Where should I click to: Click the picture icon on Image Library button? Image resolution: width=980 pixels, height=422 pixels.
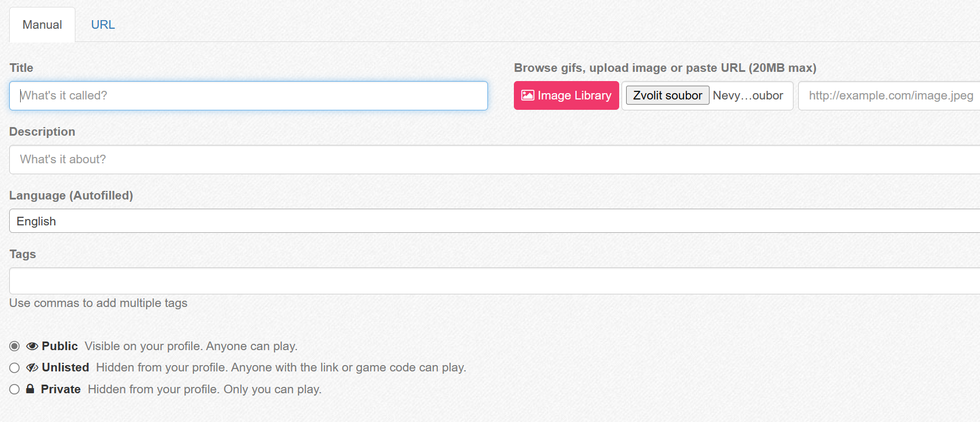pos(527,95)
